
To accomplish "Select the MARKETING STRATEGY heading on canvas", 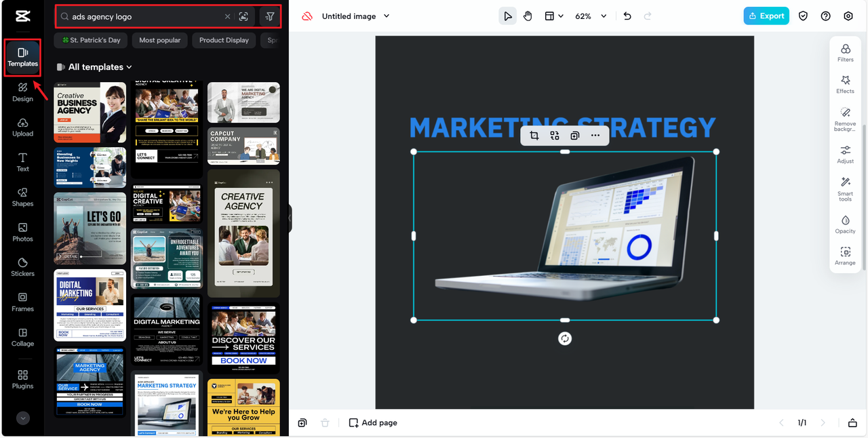I will [562, 127].
